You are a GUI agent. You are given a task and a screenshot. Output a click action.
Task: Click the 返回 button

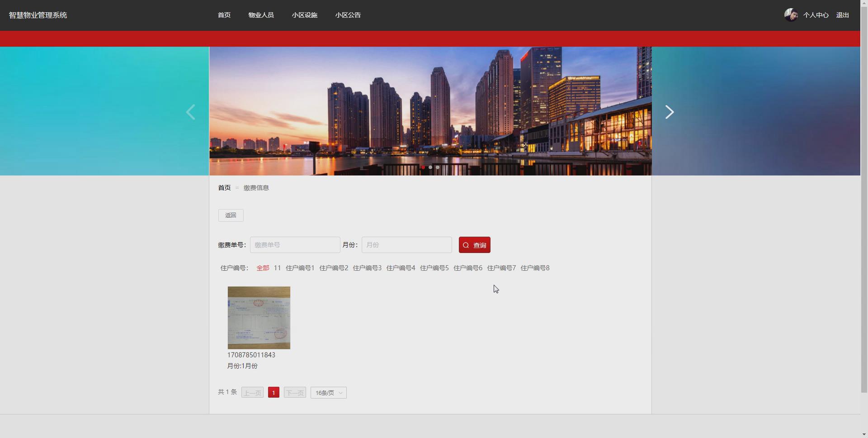coord(231,215)
